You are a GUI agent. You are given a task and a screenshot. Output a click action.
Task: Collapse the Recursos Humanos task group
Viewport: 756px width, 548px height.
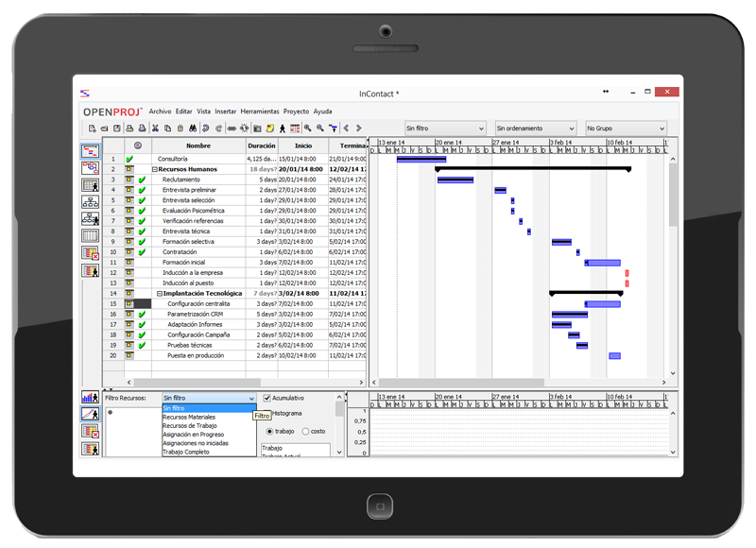(154, 169)
